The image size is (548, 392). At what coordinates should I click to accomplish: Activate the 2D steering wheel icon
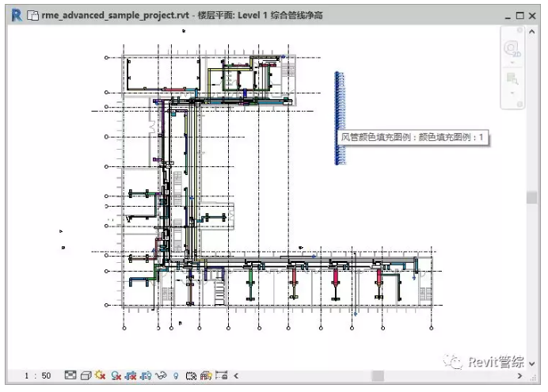click(512, 48)
